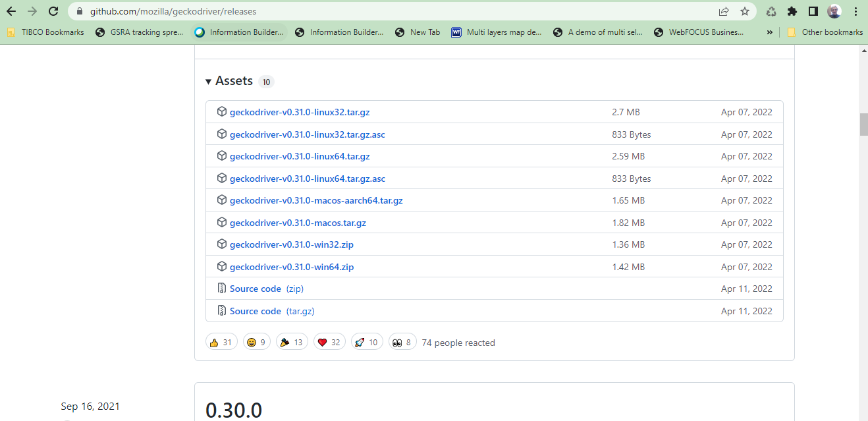Open Multi layers map demo bookmark
The image size is (868, 421).
coord(497,32)
